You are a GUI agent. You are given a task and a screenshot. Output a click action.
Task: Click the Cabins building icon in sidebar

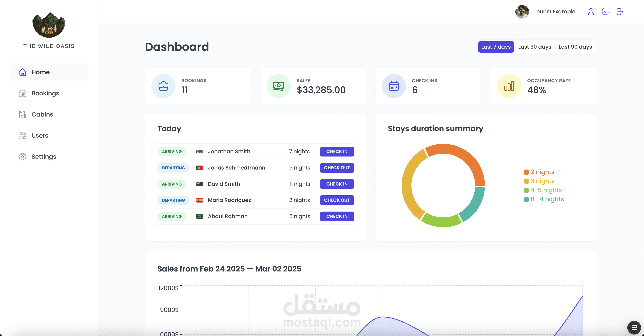(x=22, y=114)
